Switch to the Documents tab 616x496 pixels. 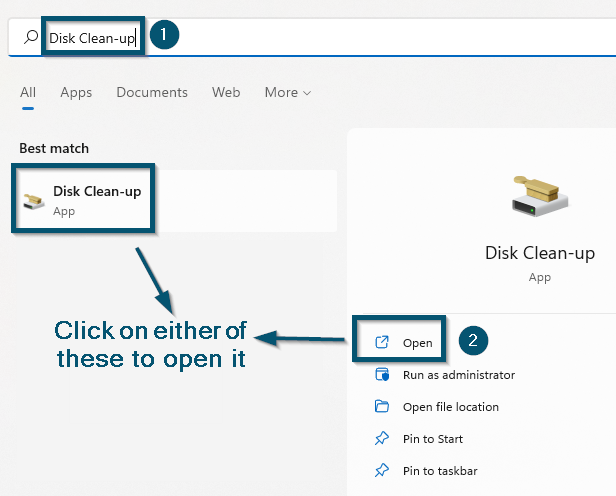click(x=152, y=92)
